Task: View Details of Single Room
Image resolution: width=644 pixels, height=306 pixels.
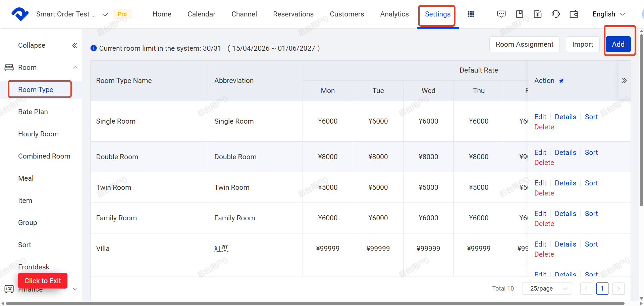Action: 566,117
